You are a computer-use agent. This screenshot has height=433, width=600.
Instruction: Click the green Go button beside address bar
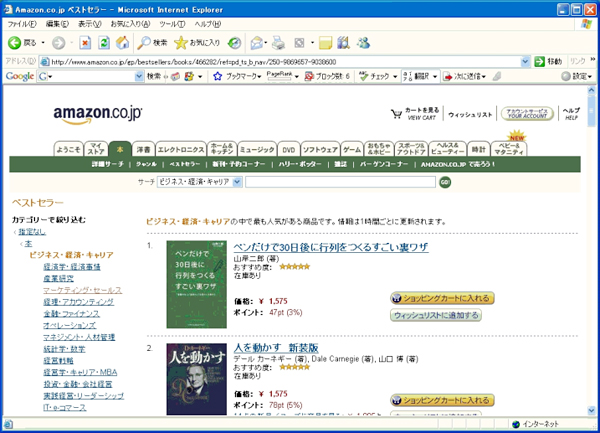point(540,62)
